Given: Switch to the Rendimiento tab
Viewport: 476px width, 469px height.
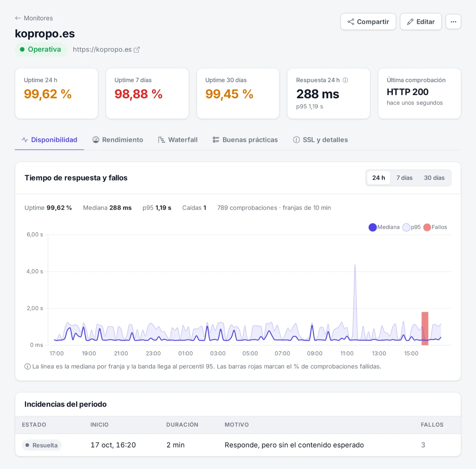Looking at the screenshot, I should point(118,140).
